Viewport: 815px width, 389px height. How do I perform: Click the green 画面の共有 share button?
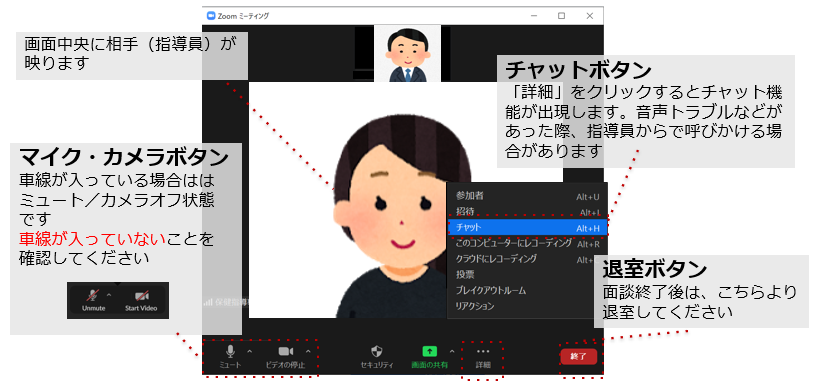(x=429, y=357)
